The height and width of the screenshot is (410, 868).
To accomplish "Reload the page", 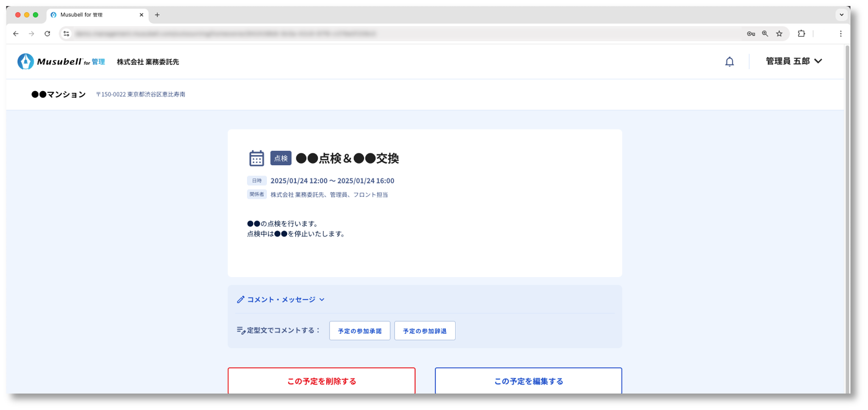I will click(x=47, y=33).
